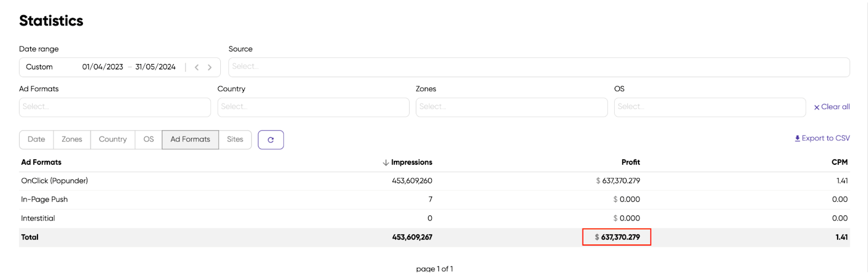This screenshot has height=277, width=868.
Task: Click the start date 01/04/2023 field
Action: tap(103, 67)
